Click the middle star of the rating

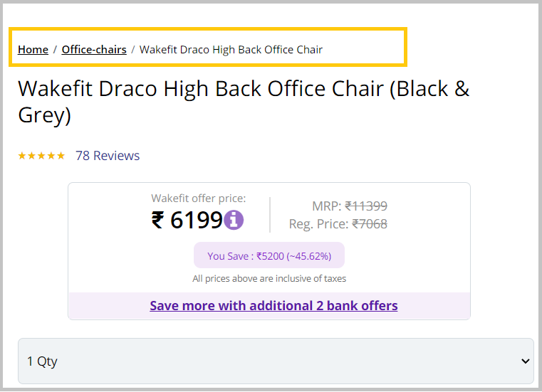41,156
